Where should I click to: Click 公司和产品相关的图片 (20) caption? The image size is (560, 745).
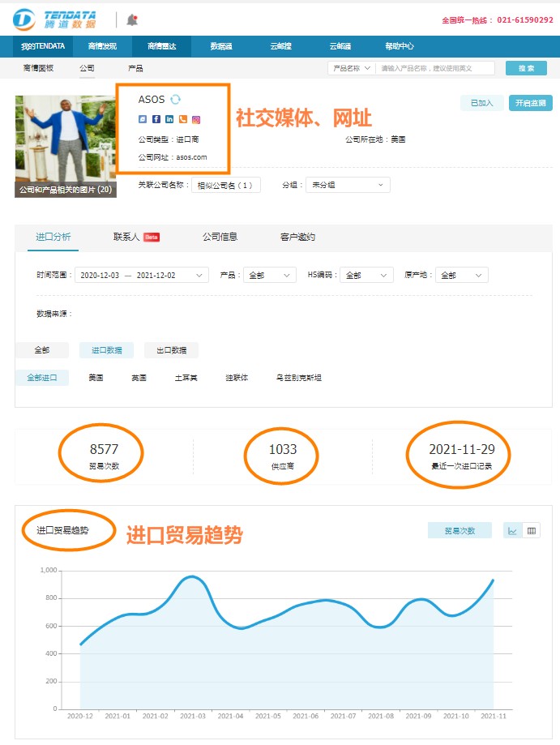pyautogui.click(x=66, y=190)
